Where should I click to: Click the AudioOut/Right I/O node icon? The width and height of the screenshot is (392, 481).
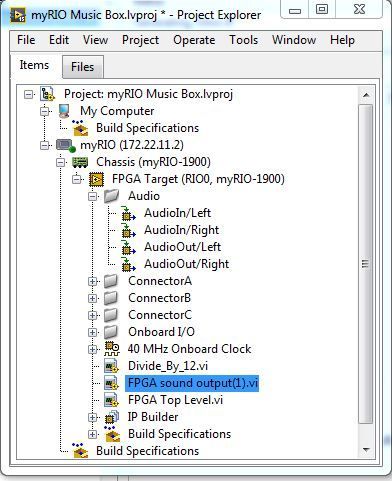tap(128, 264)
